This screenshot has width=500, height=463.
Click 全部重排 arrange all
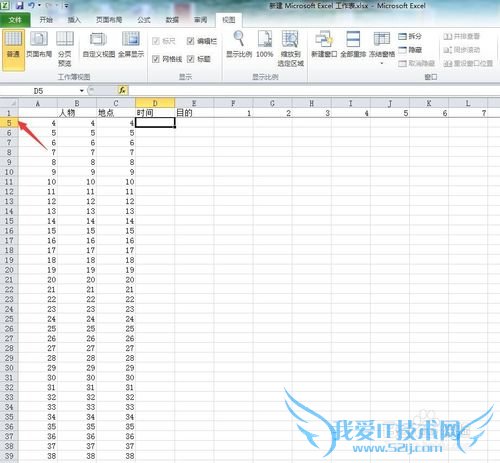(353, 44)
